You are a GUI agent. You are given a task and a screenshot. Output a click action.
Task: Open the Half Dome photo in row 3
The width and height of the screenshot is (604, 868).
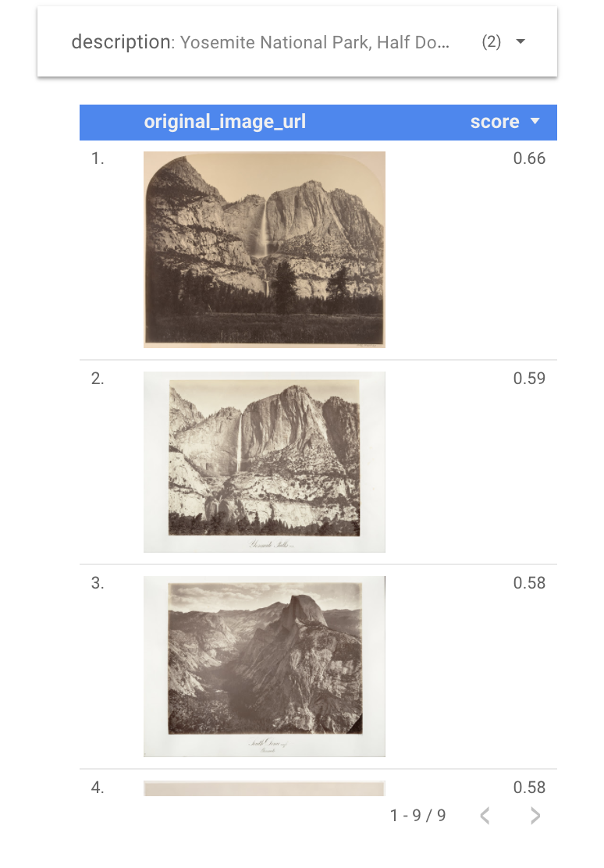[x=264, y=667]
